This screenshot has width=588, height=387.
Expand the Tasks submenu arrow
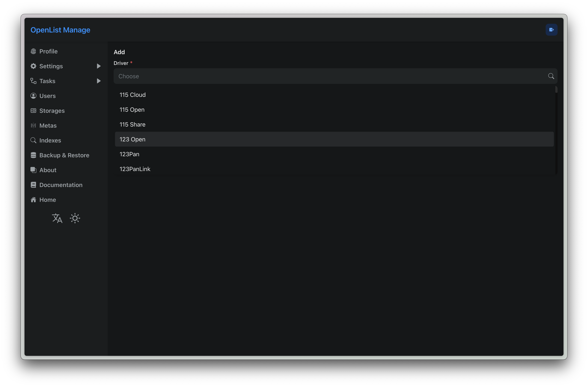click(99, 81)
